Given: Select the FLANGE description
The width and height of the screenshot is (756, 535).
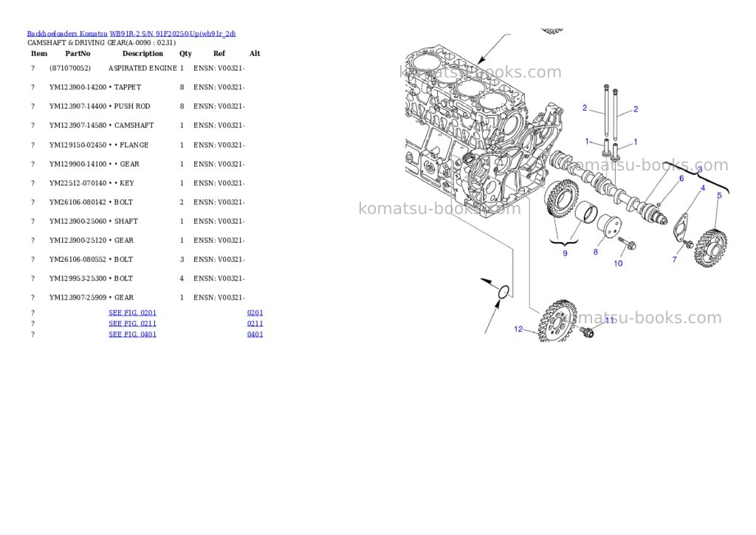Looking at the screenshot, I should point(134,145).
